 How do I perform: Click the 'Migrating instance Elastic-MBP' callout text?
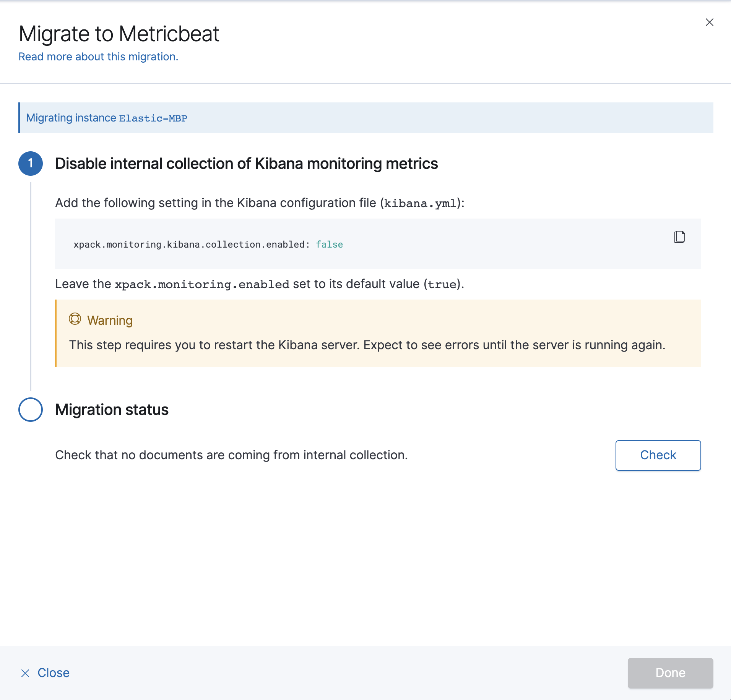pyautogui.click(x=107, y=118)
